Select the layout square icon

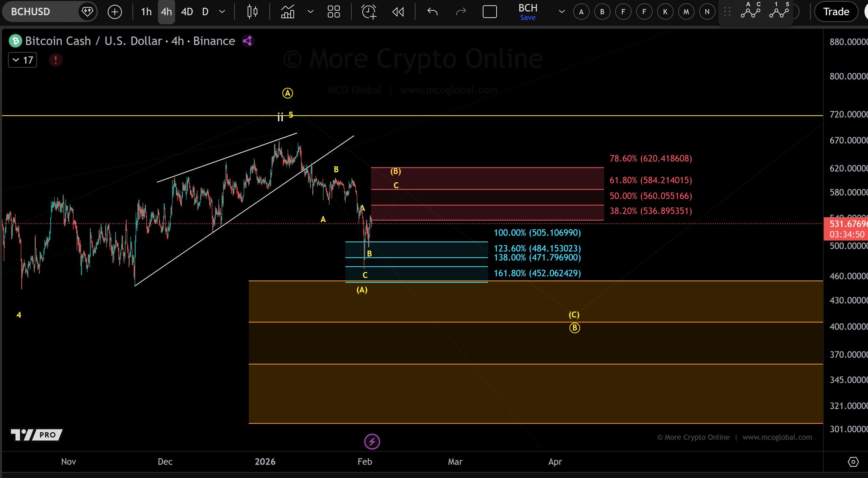tap(490, 12)
